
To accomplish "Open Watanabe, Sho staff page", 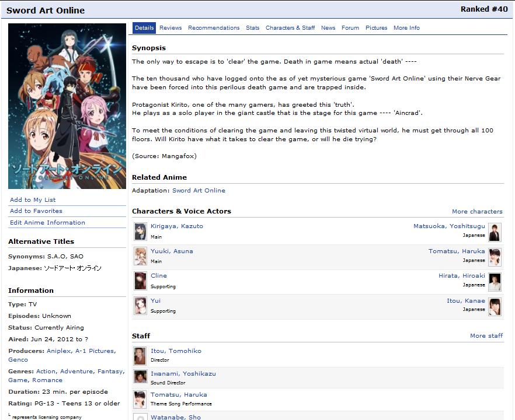I will (x=176, y=416).
